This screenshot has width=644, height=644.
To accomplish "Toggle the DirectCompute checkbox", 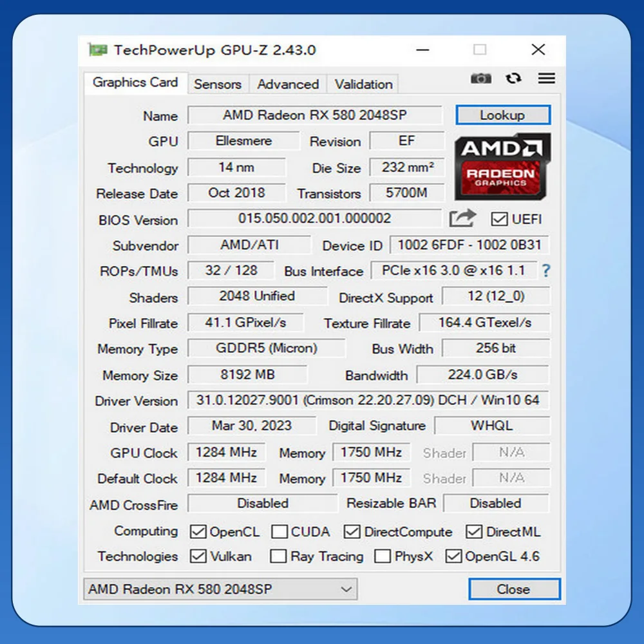I will point(352,531).
